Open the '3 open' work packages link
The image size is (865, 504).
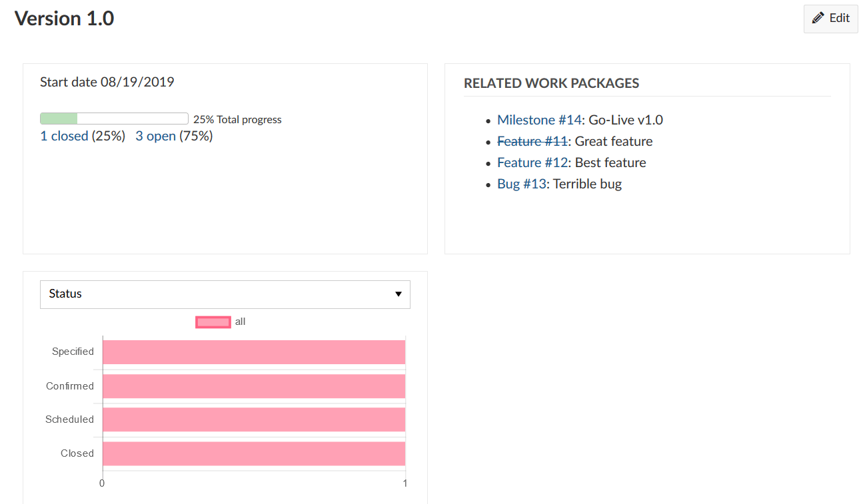155,136
